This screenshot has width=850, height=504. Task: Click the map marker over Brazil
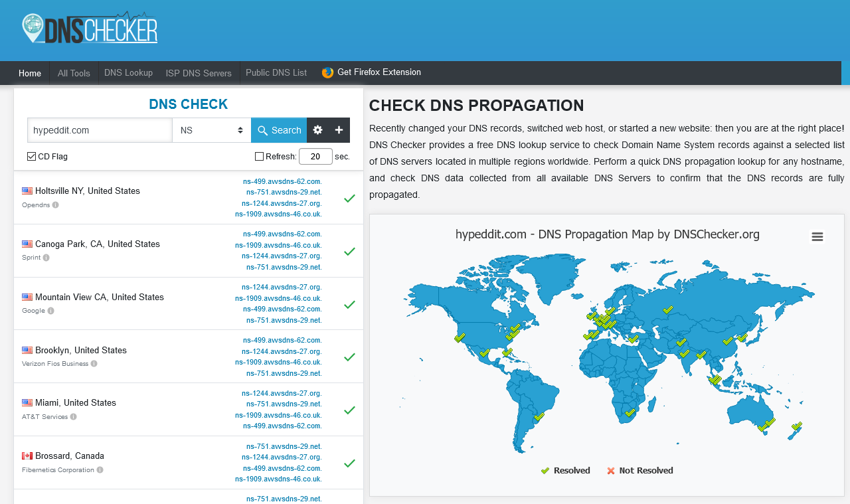click(539, 417)
